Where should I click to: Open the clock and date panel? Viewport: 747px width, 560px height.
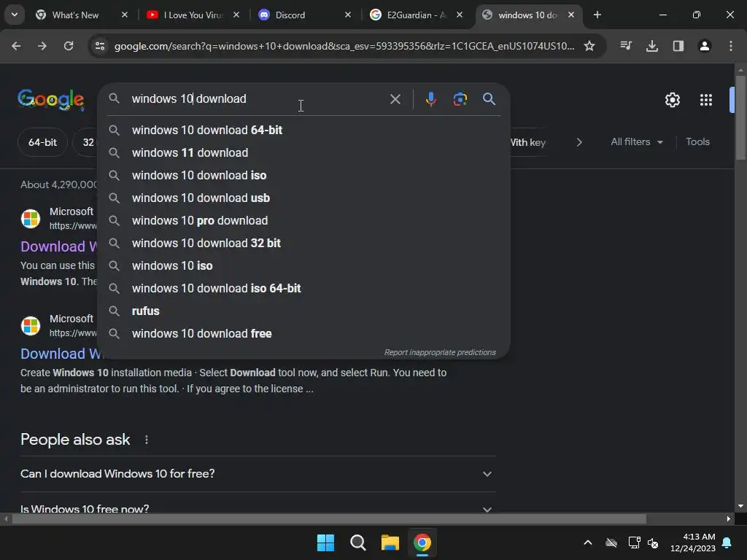tap(693, 542)
